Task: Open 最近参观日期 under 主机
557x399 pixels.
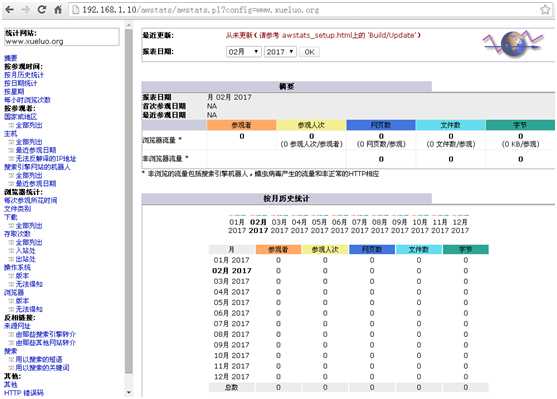Action: (36, 150)
